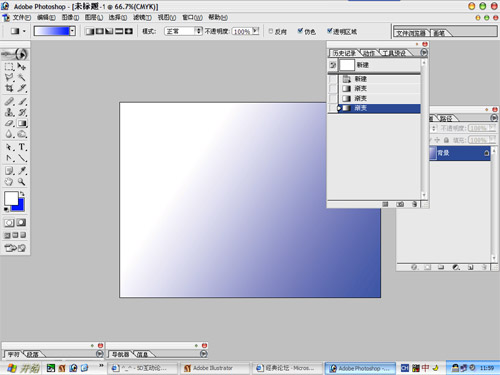This screenshot has width=500, height=375.
Task: Select the last 渐变 history state
Action: 379,108
